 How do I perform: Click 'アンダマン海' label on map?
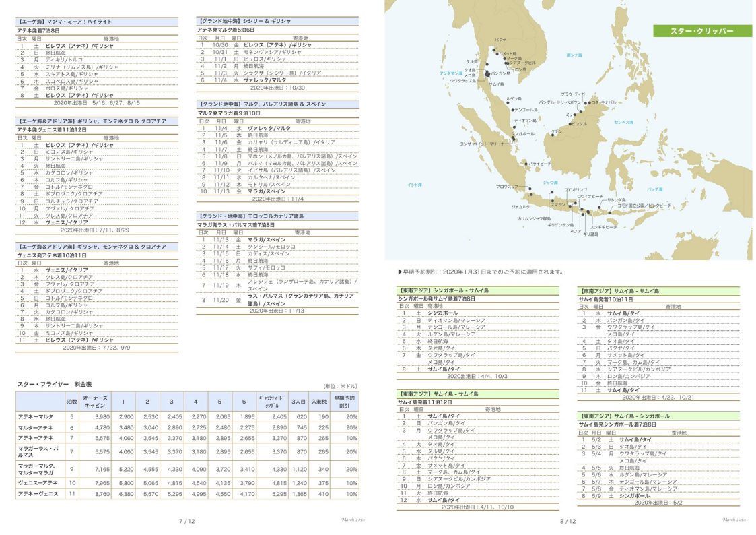[x=451, y=74]
